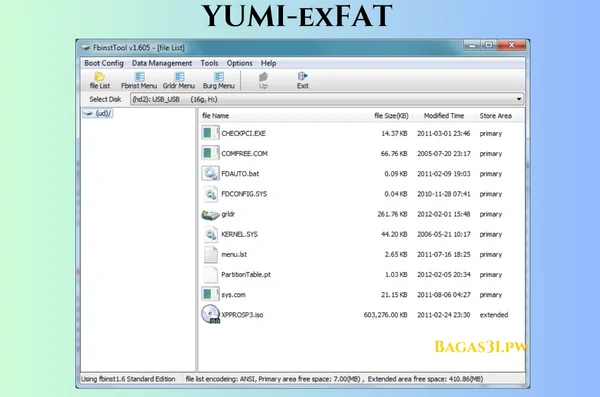Image resolution: width=600 pixels, height=397 pixels.
Task: Open the file List toolbar icon
Action: coord(99,80)
